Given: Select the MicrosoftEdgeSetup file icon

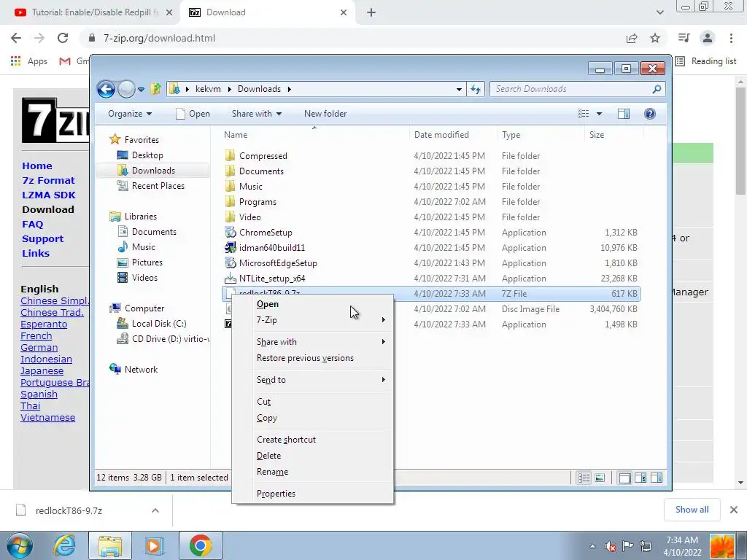Looking at the screenshot, I should coord(231,262).
